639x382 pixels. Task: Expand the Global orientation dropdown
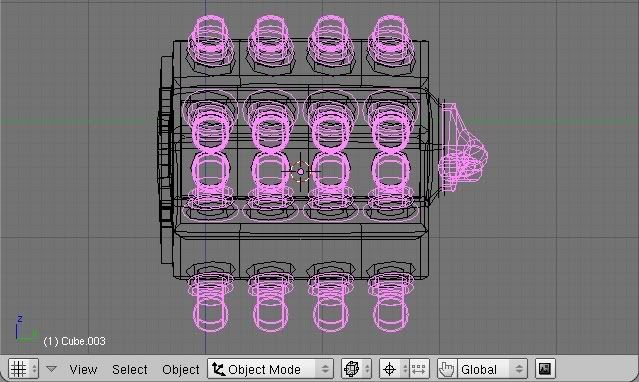click(492, 369)
